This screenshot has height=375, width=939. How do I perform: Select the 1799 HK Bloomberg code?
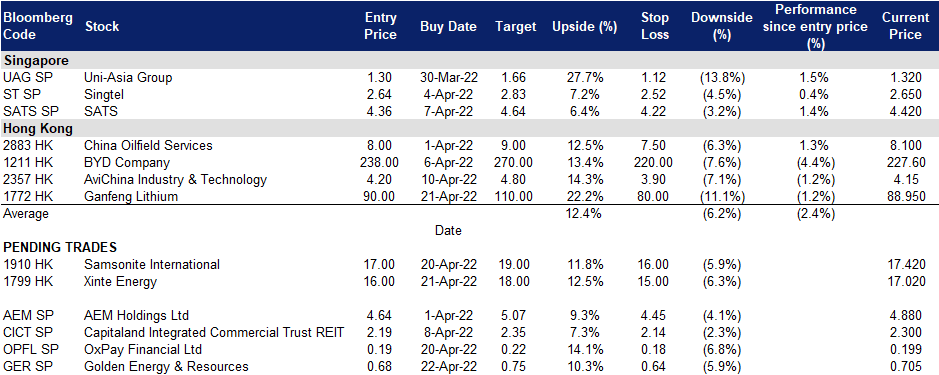[x=28, y=281]
